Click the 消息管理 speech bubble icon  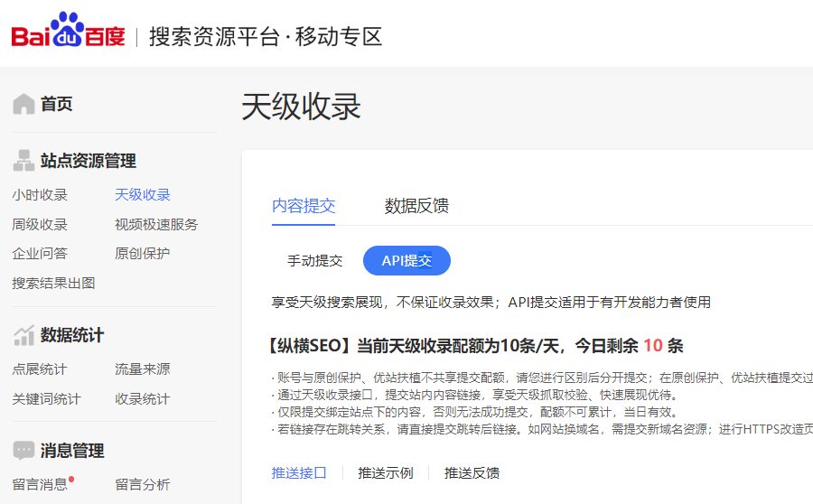[23, 450]
